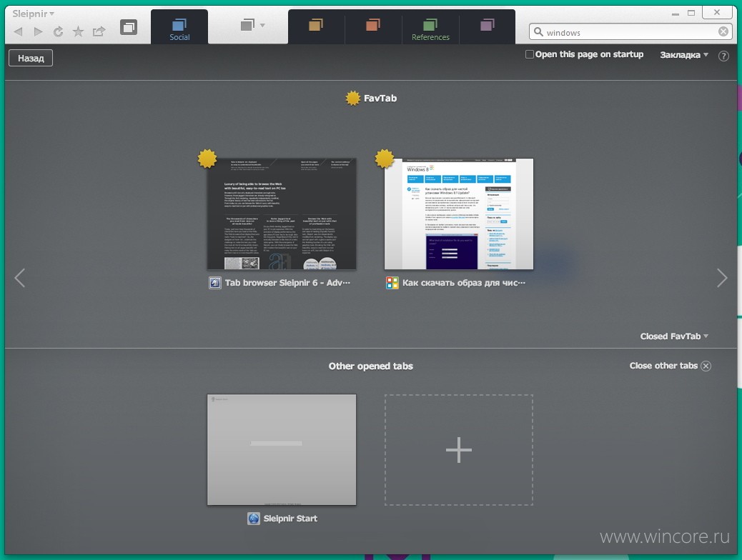Expand the Closed FavTab dropdown
The width and height of the screenshot is (742, 560).
tap(674, 336)
